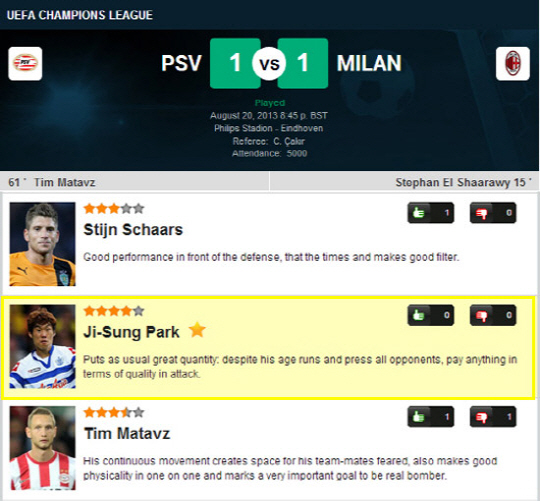540x501 pixels.
Task: Select the Stephan El Shaarawy 15' goal entry
Action: click(463, 182)
